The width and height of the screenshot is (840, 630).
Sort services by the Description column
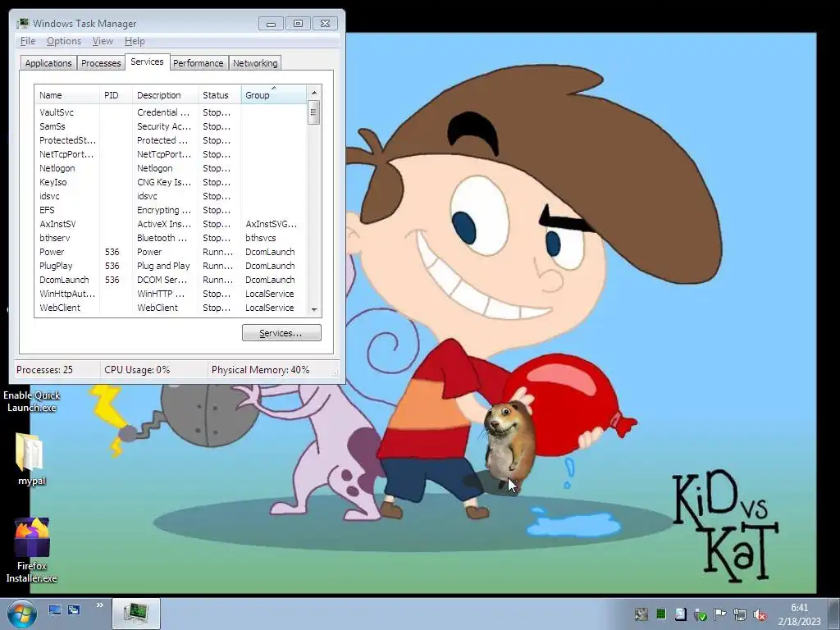point(165,95)
